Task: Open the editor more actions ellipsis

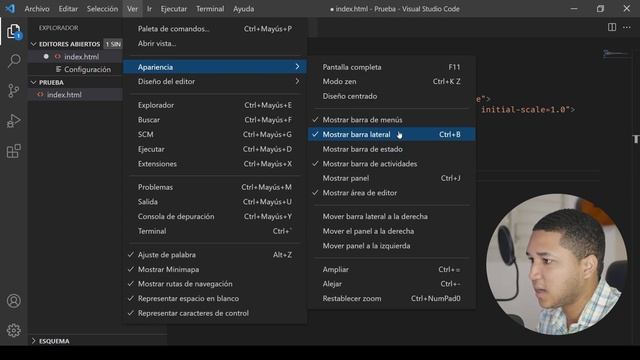Action: coord(627,27)
